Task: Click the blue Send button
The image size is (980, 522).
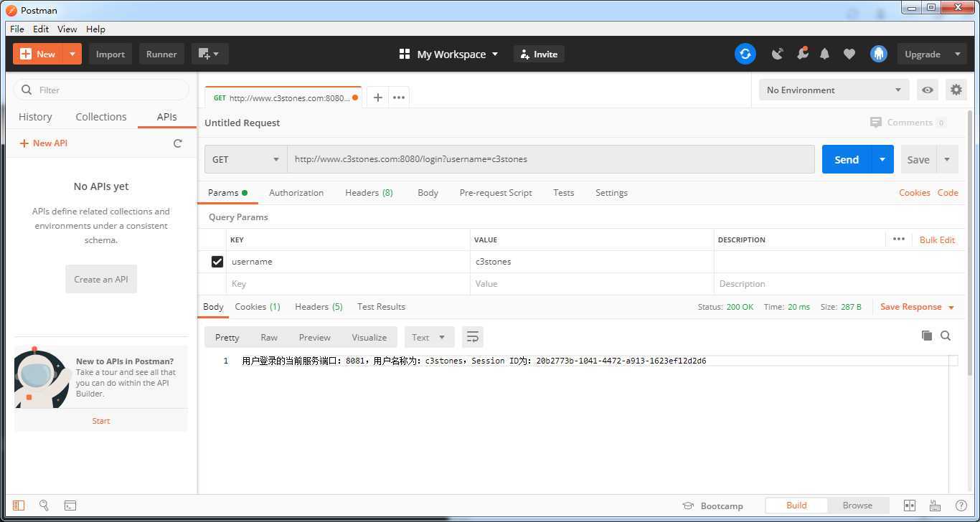Action: [847, 159]
